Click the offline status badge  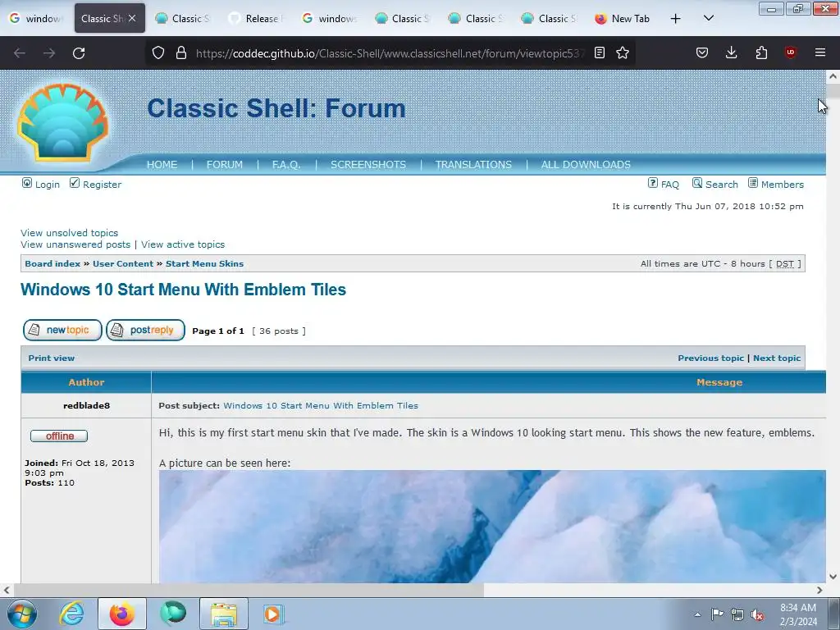click(59, 436)
